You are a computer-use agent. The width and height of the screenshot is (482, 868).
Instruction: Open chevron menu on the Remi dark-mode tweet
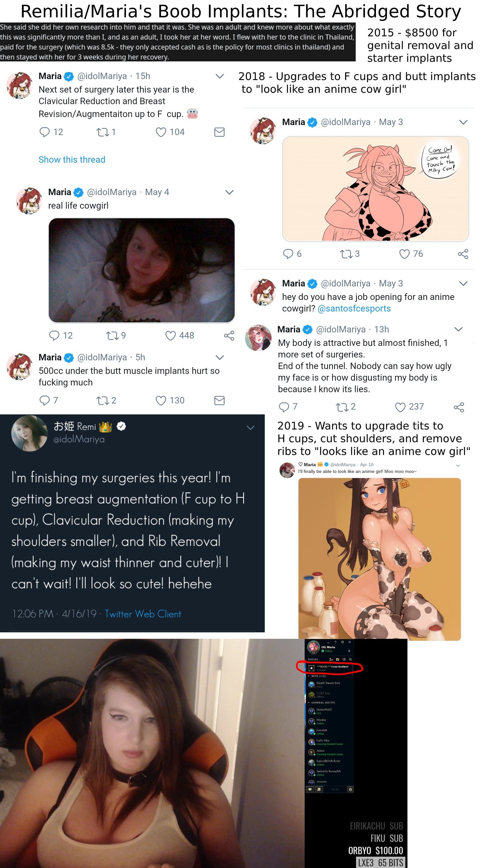pyautogui.click(x=250, y=428)
